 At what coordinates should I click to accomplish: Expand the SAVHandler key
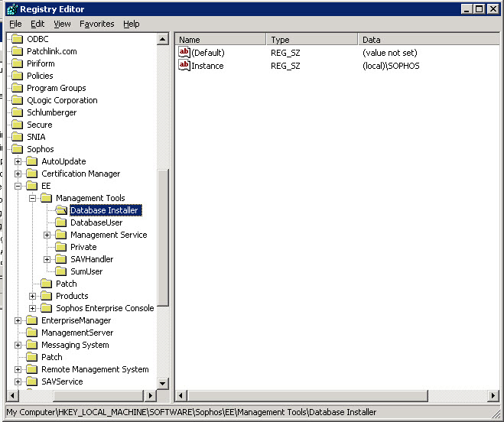[47, 259]
